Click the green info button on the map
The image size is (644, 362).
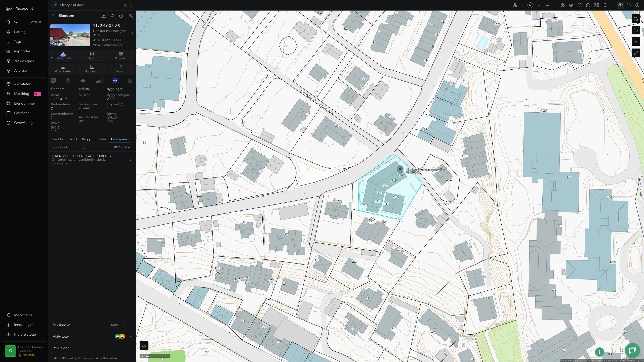pos(599,352)
